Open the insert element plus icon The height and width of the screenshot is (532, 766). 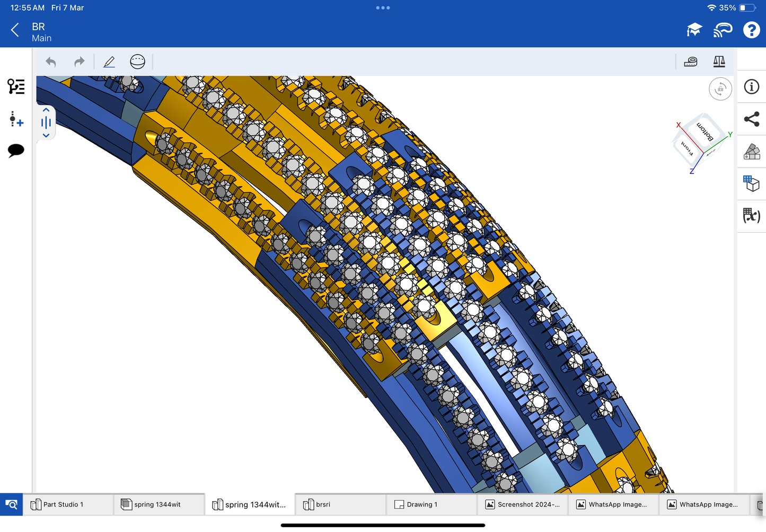tap(16, 119)
